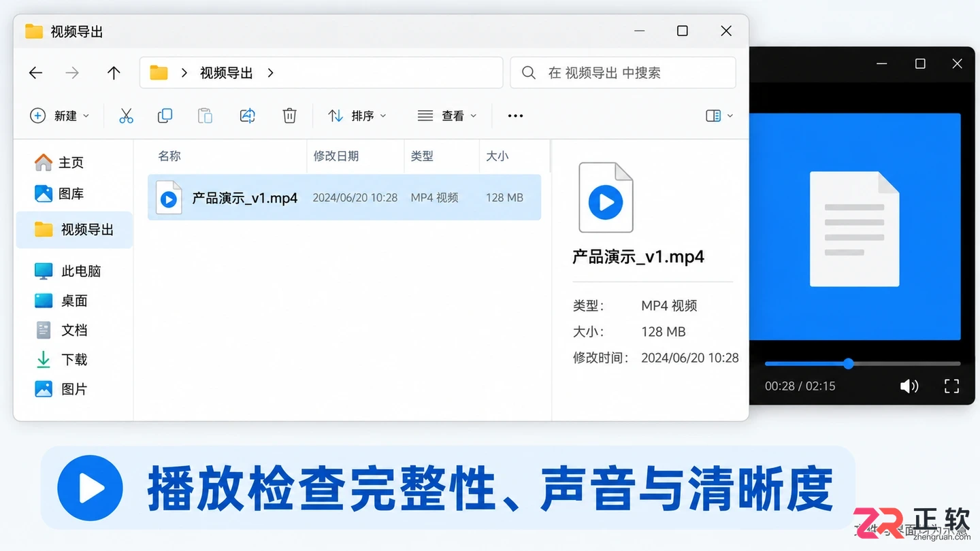Viewport: 980px width, 551px height.
Task: Maximize the video player window
Action: tap(920, 64)
